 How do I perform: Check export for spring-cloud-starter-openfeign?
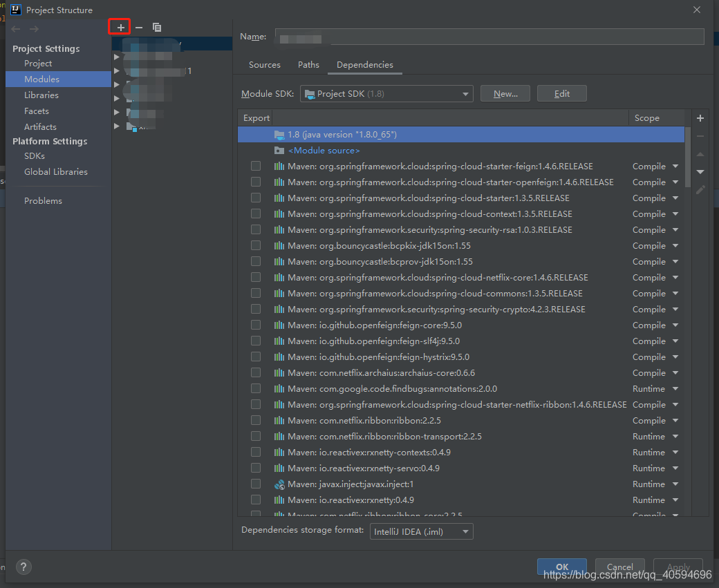point(256,182)
